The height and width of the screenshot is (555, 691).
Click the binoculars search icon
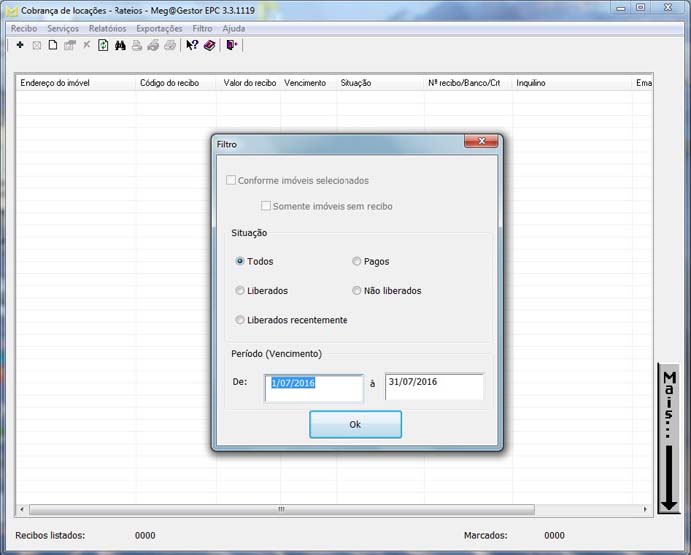click(x=120, y=45)
